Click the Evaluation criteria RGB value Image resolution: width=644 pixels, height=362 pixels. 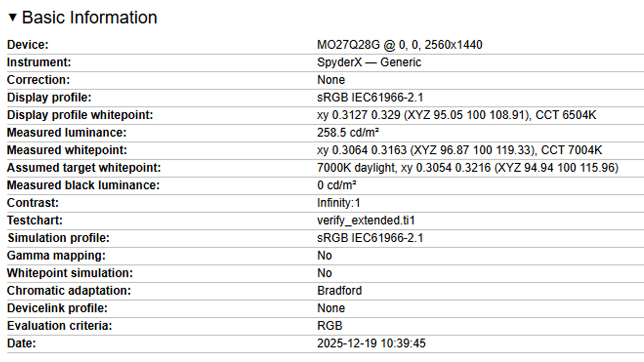pos(330,326)
